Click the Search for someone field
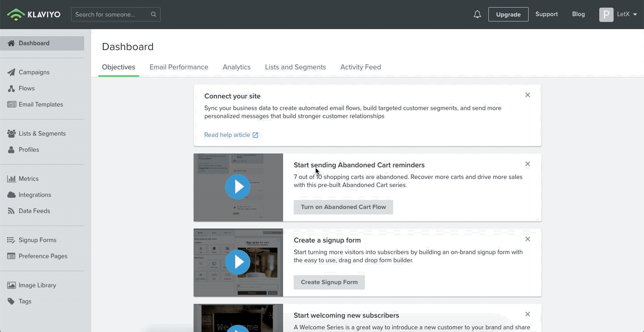This screenshot has width=644, height=332. 111,14
